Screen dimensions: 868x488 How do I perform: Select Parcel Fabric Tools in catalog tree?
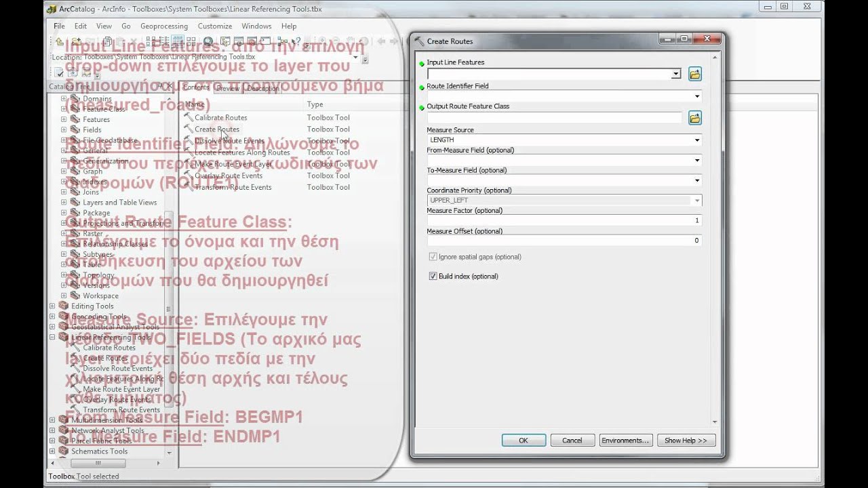[x=102, y=441]
